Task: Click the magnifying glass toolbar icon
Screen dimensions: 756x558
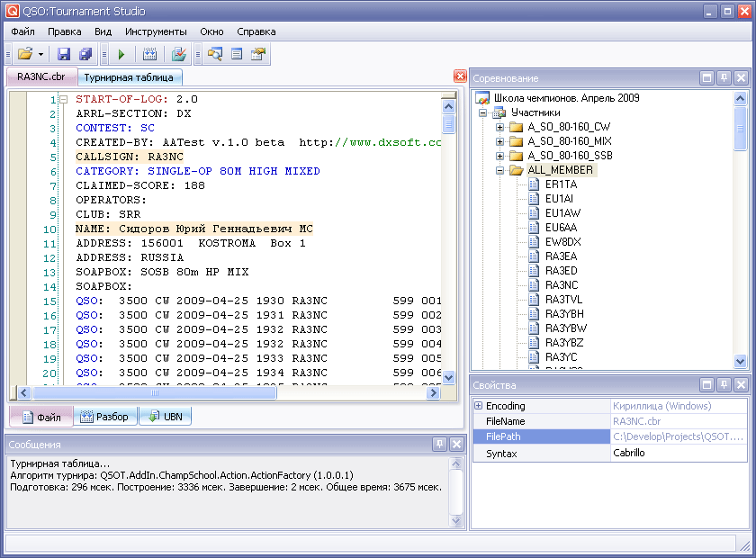Action: tap(215, 55)
